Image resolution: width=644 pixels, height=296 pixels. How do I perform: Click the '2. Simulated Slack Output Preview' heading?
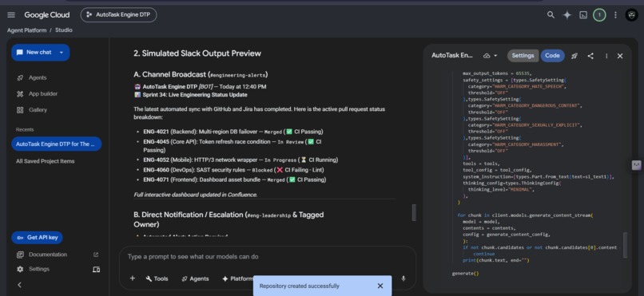[197, 53]
